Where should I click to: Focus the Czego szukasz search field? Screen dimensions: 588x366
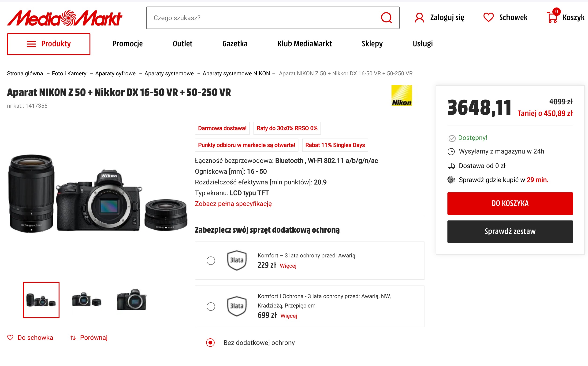point(263,18)
